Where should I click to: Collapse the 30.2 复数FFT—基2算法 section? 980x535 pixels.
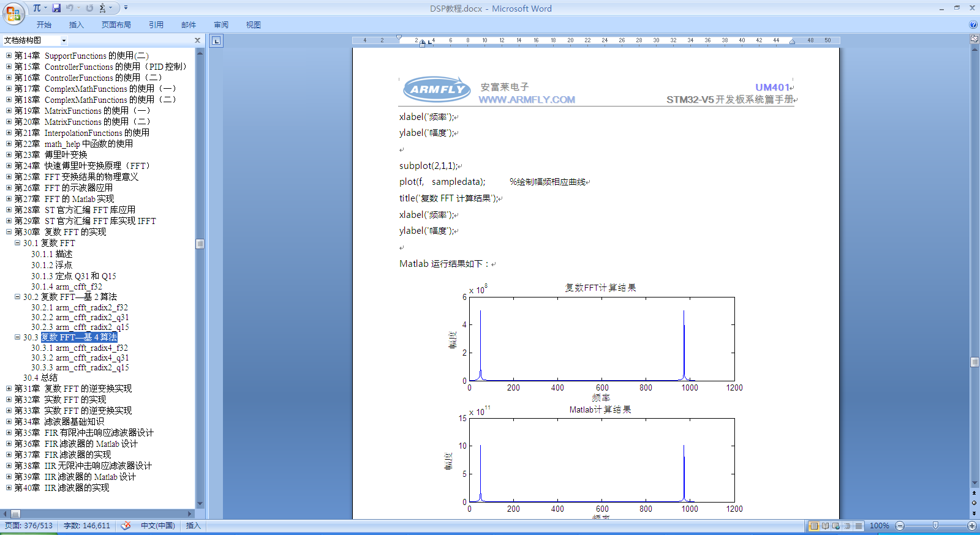[x=17, y=297]
